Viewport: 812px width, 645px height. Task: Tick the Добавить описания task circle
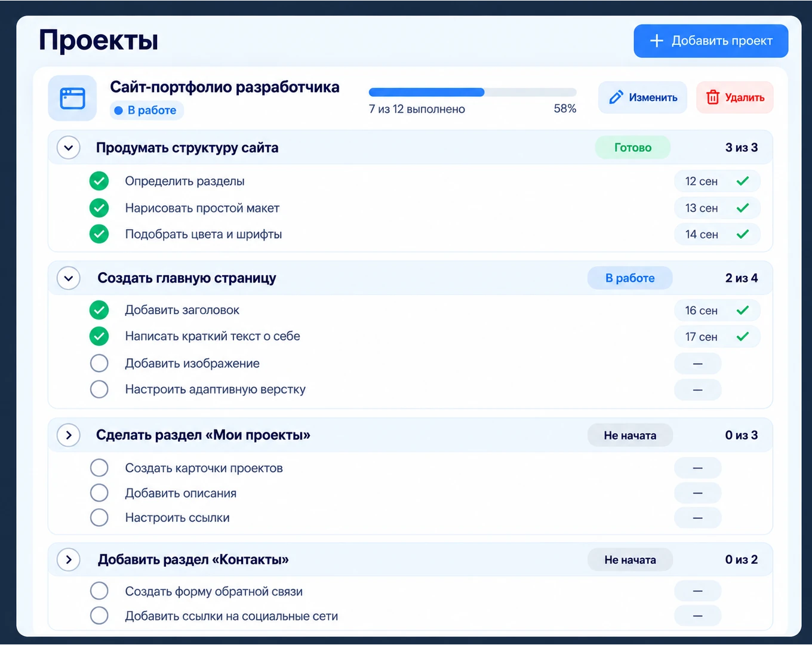[x=99, y=493]
